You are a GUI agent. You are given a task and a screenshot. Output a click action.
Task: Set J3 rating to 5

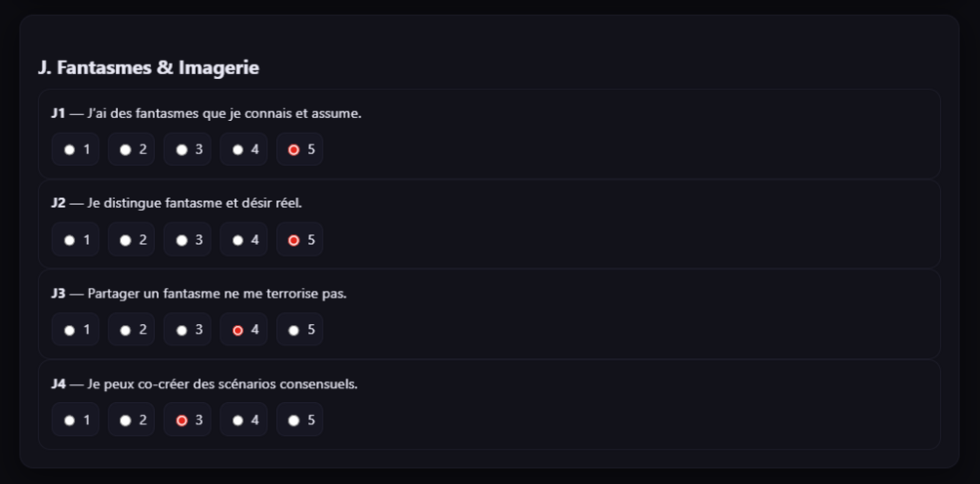click(294, 330)
